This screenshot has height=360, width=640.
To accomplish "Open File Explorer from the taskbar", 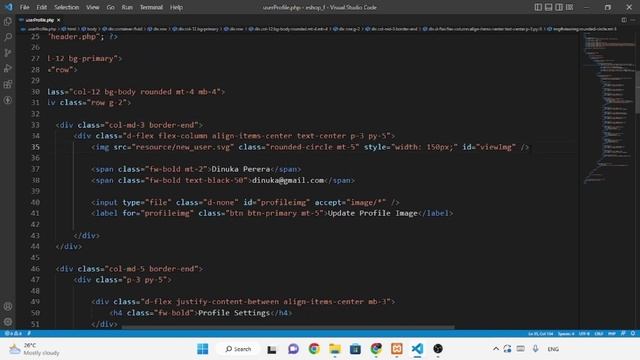I will point(335,349).
